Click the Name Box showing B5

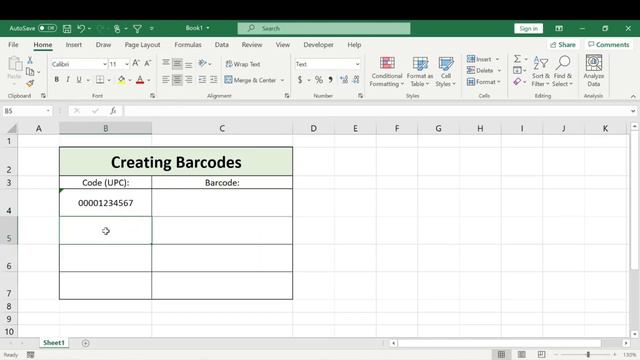click(x=27, y=111)
